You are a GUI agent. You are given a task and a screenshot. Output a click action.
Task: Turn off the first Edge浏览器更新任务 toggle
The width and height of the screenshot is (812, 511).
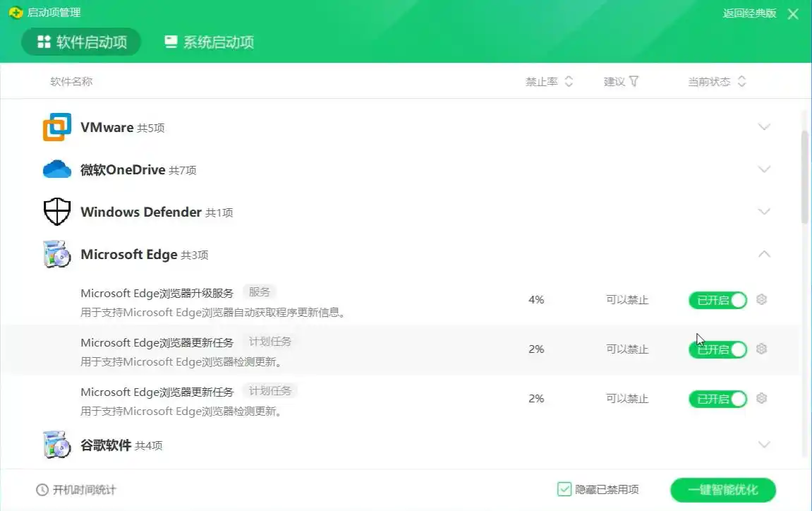pos(717,349)
